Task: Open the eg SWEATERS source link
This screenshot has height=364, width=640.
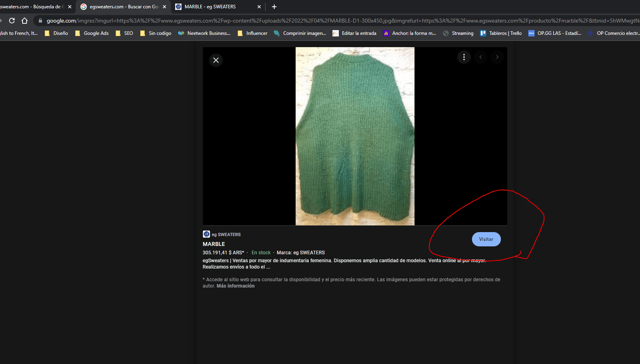Action: click(226, 234)
